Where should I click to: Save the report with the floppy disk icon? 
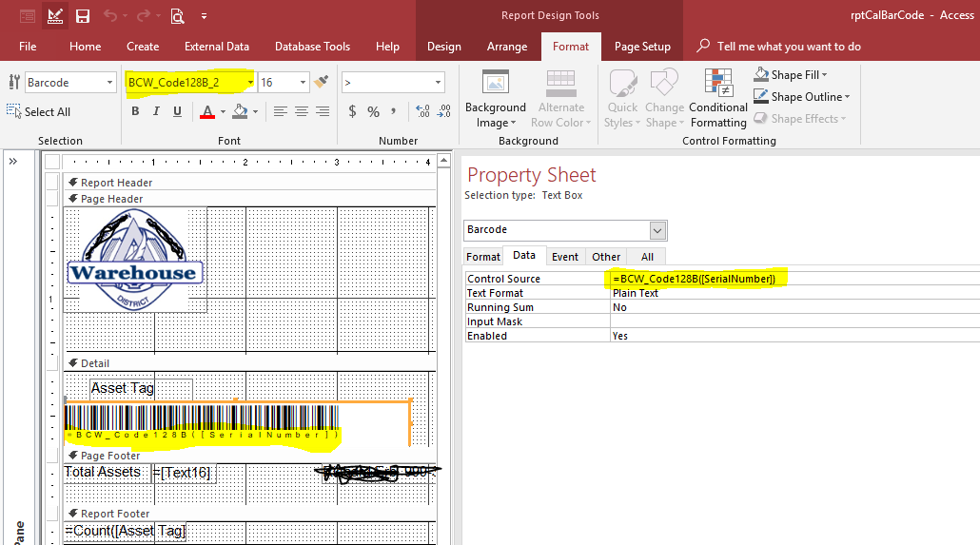83,16
